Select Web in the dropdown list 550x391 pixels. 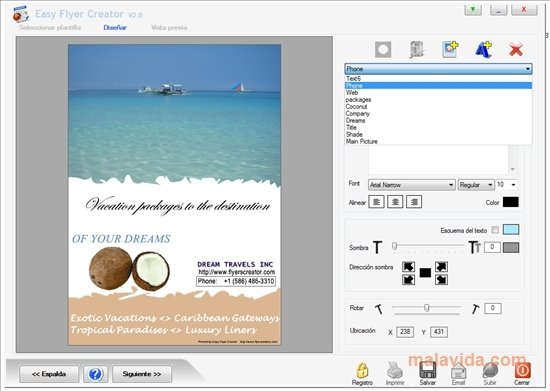(x=438, y=93)
